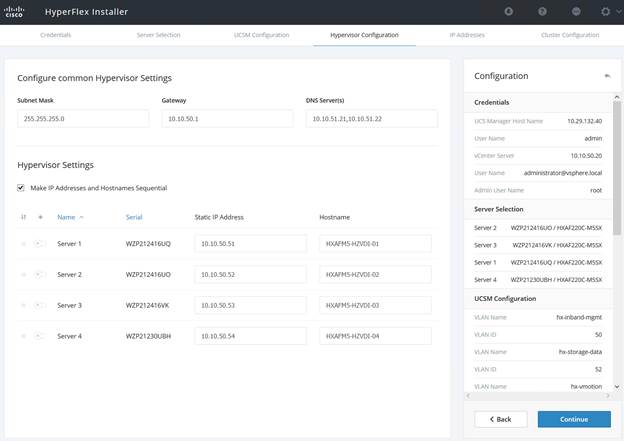Open the Cluster Configuration step tab
Image resolution: width=624 pixels, height=441 pixels.
click(x=570, y=35)
